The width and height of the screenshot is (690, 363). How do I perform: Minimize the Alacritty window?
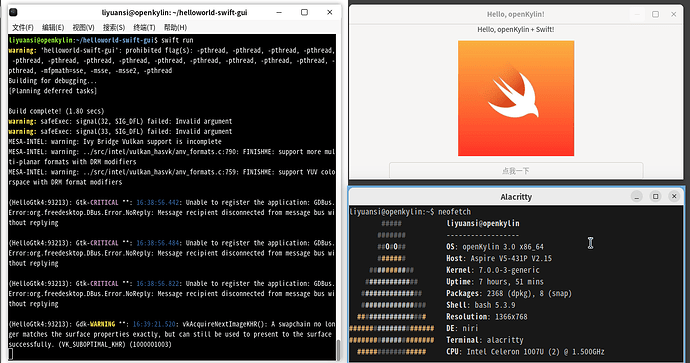click(636, 196)
